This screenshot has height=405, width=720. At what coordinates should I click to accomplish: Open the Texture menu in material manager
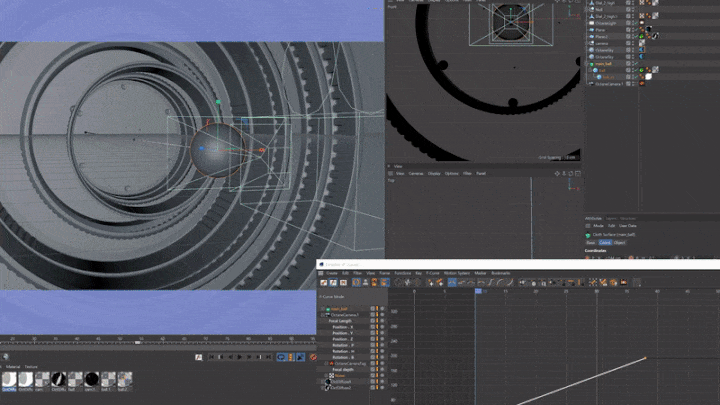pos(31,367)
